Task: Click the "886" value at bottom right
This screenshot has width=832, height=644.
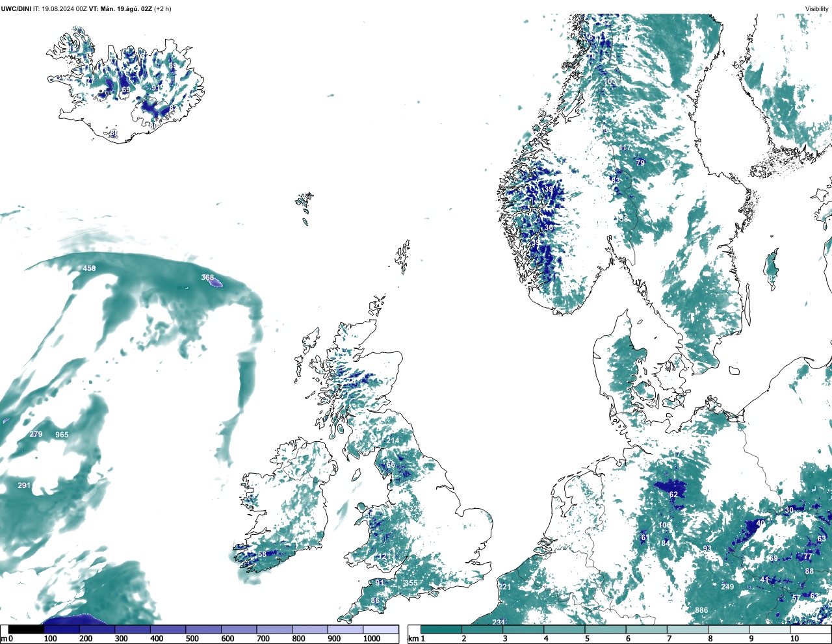Action: [701, 610]
